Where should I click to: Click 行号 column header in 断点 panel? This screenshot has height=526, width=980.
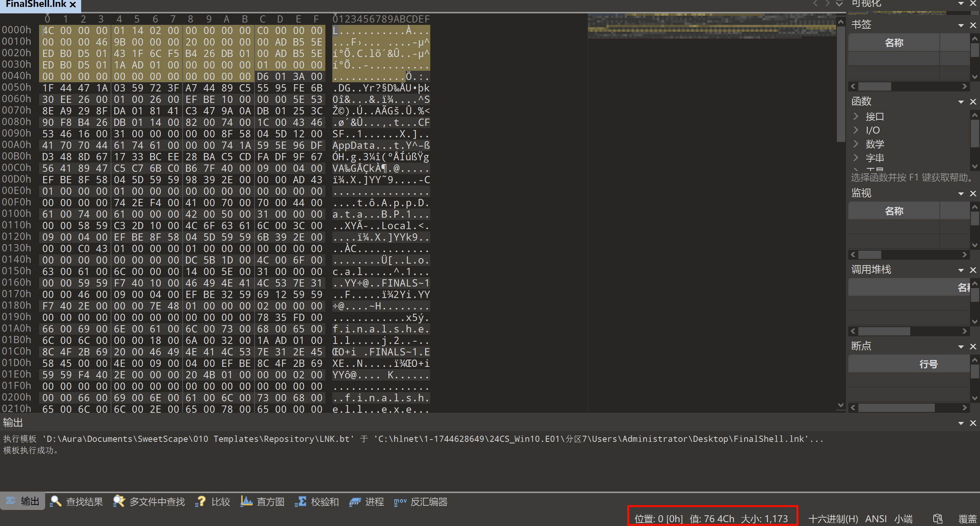point(909,364)
